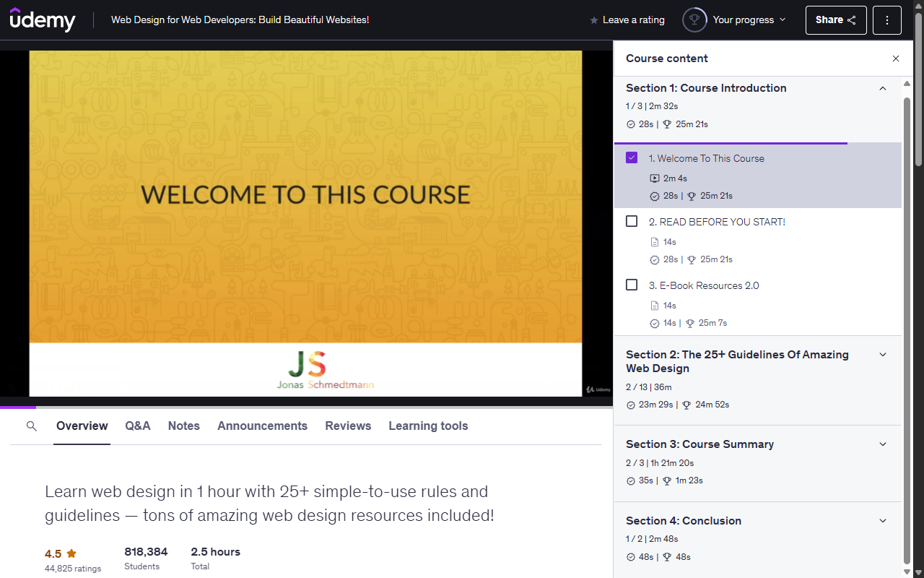Click the video player slide area
Image resolution: width=924 pixels, height=578 pixels.
tap(305, 223)
